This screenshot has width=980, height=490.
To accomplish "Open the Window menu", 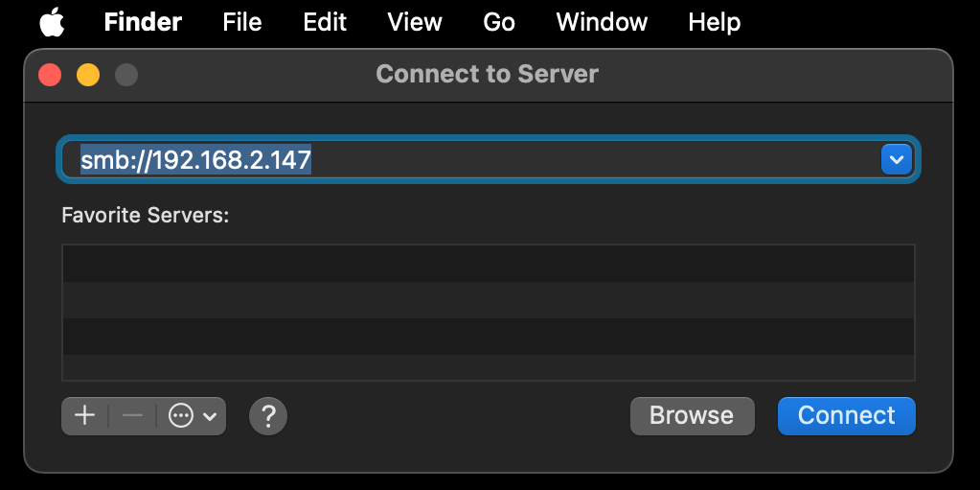I will tap(602, 22).
